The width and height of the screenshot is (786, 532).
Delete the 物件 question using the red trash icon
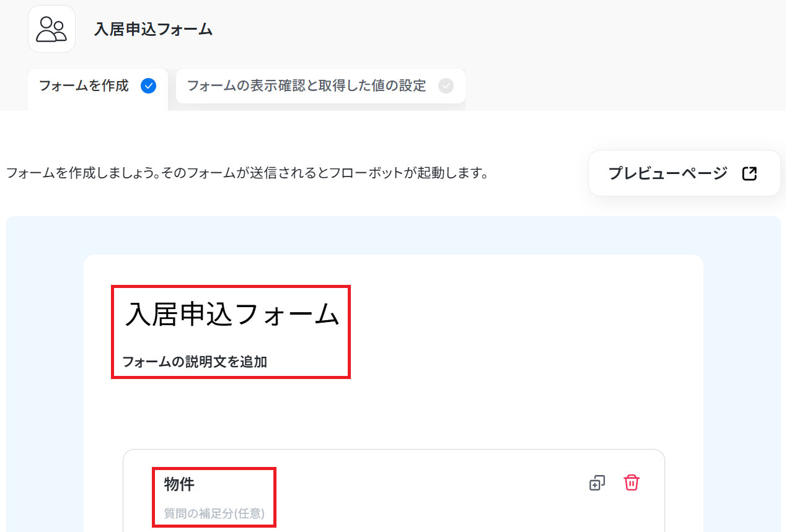631,482
